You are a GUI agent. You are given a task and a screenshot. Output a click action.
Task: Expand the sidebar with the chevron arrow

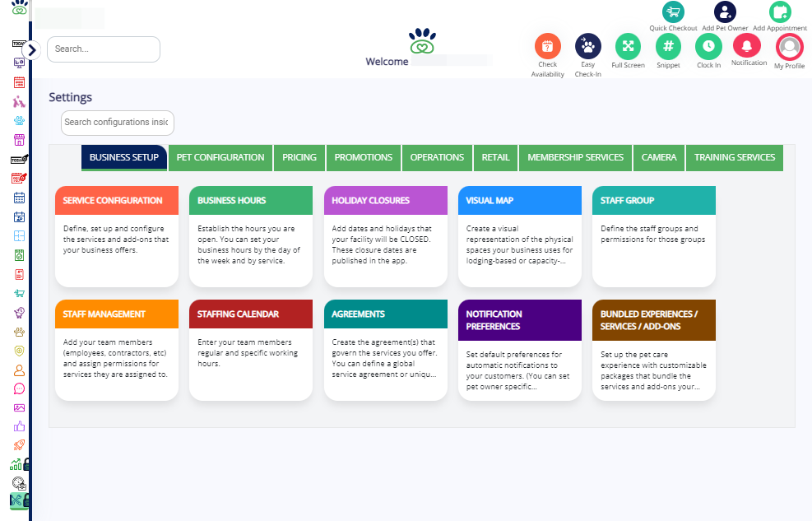pos(31,50)
